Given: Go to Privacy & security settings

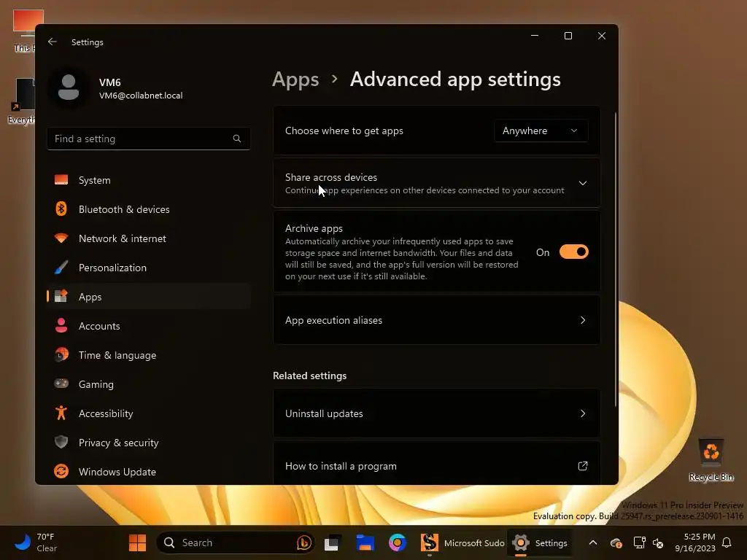Looking at the screenshot, I should [x=149, y=443].
